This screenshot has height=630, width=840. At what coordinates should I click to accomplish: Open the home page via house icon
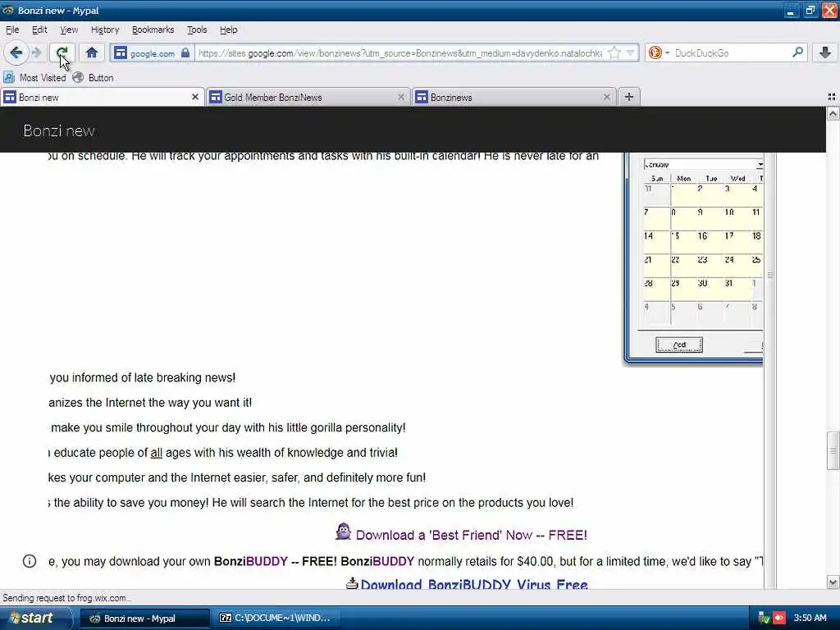click(x=92, y=52)
